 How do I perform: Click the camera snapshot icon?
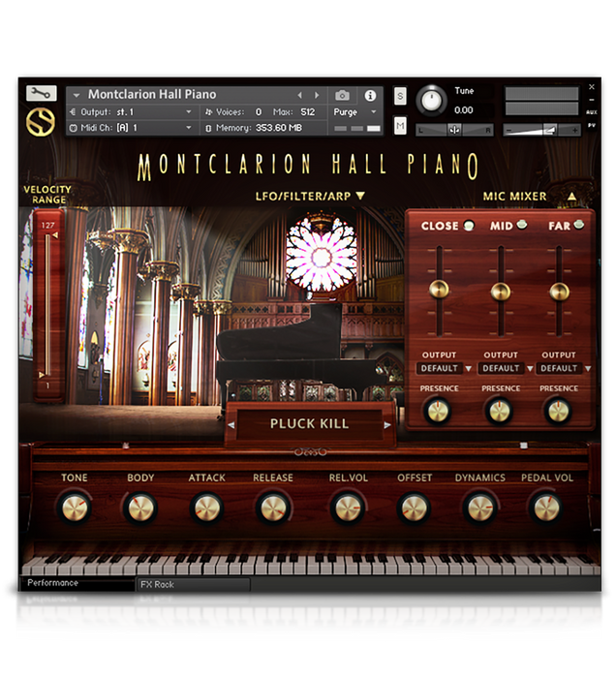click(342, 95)
